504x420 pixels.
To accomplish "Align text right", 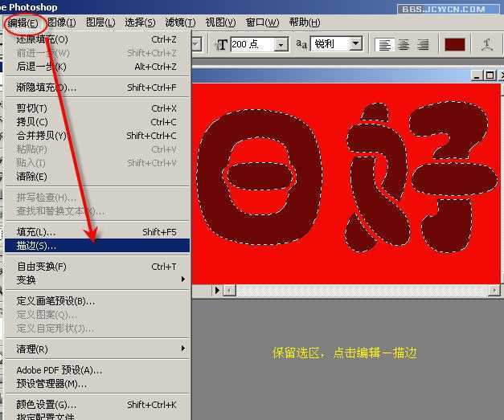I will (x=423, y=45).
